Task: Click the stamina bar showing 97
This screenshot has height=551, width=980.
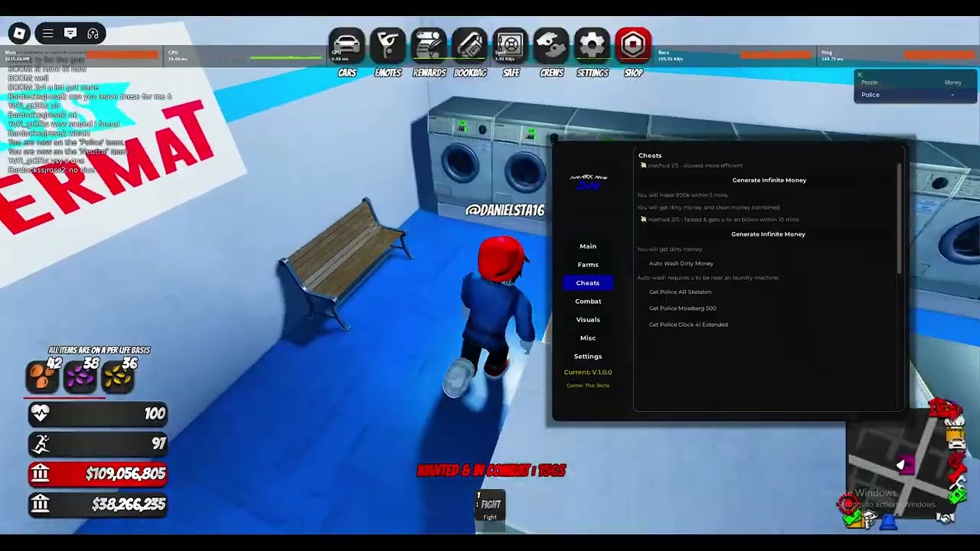Action: tap(98, 443)
